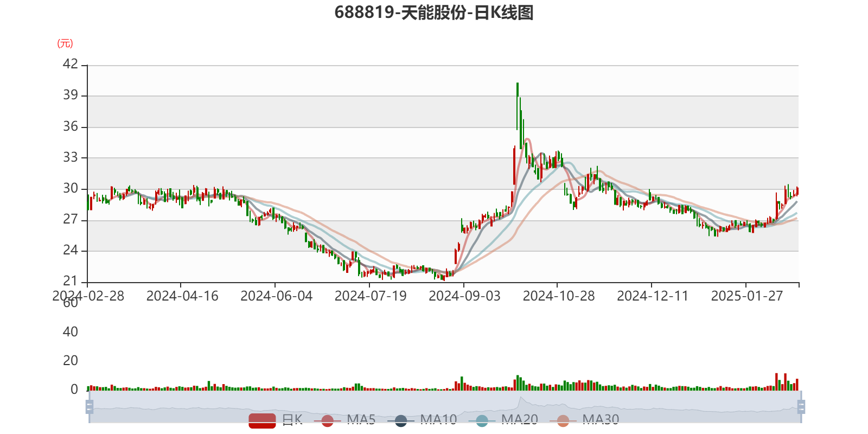The height and width of the screenshot is (434, 868).
Task: Click the 2024-10-28 date label
Action: (559, 296)
